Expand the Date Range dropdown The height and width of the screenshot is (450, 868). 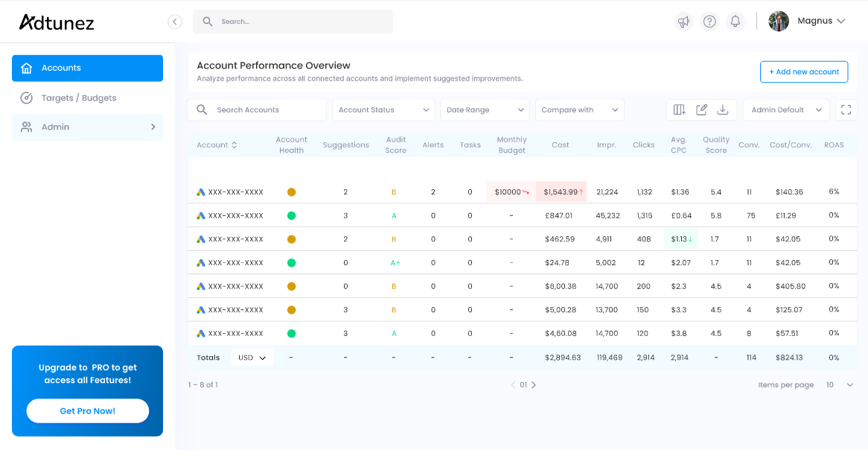tap(485, 110)
